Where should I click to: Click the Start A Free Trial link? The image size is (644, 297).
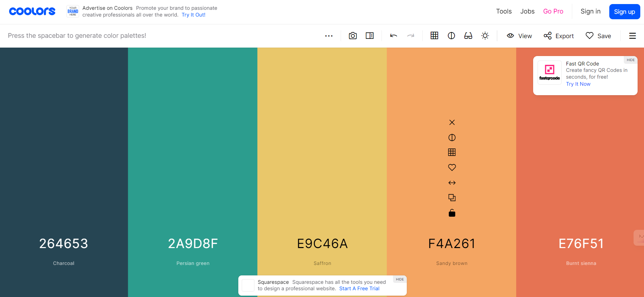click(359, 289)
